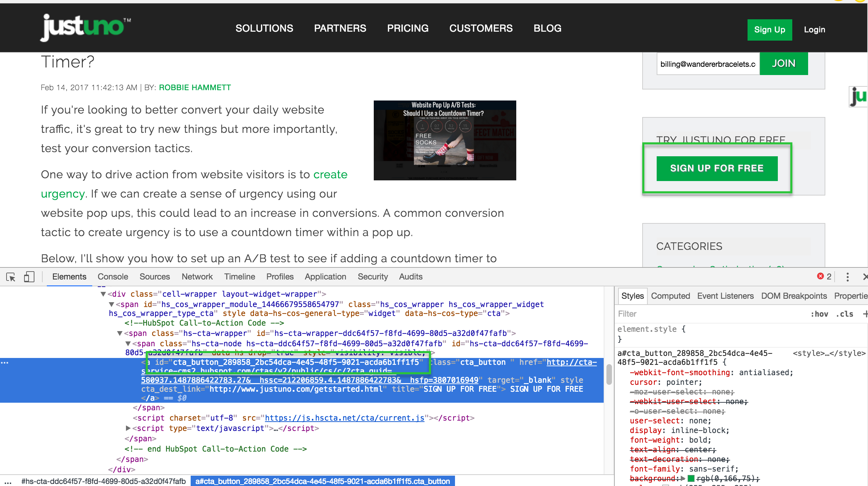Screen dimensions: 868x486
Task: Open the ROBBIE HAMMETT author link
Action: click(x=195, y=87)
